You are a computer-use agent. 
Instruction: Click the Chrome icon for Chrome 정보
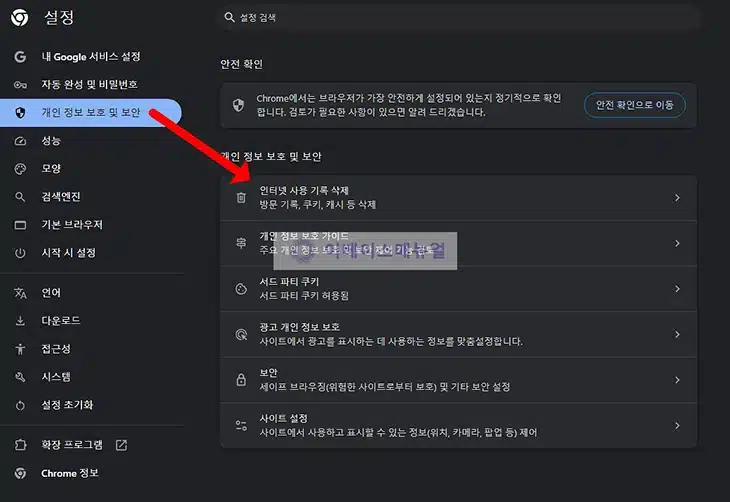tap(20, 473)
